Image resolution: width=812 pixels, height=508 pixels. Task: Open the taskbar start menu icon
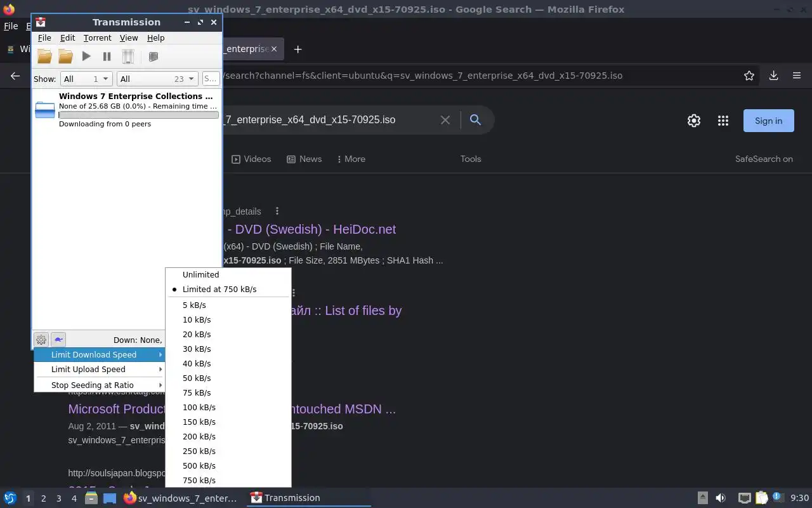[10, 498]
